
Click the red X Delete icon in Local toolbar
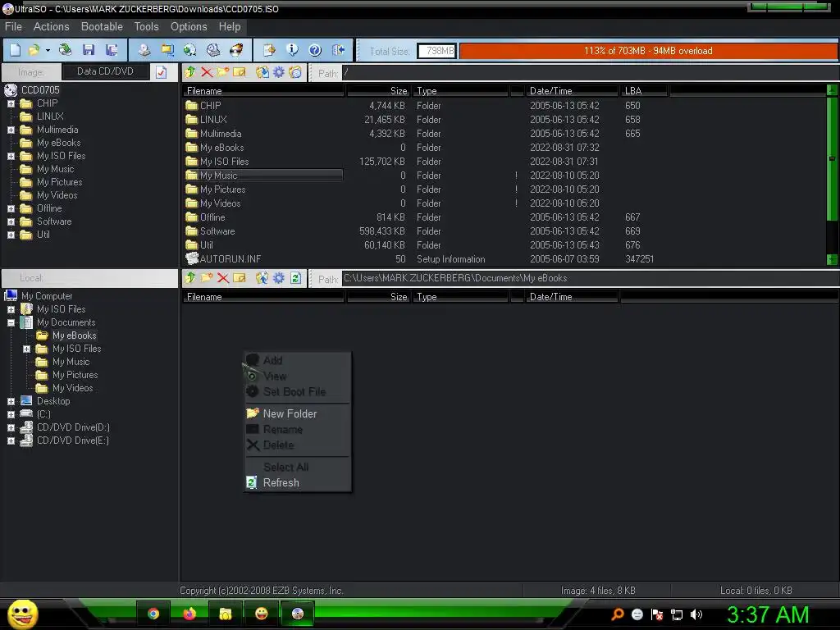(x=223, y=277)
